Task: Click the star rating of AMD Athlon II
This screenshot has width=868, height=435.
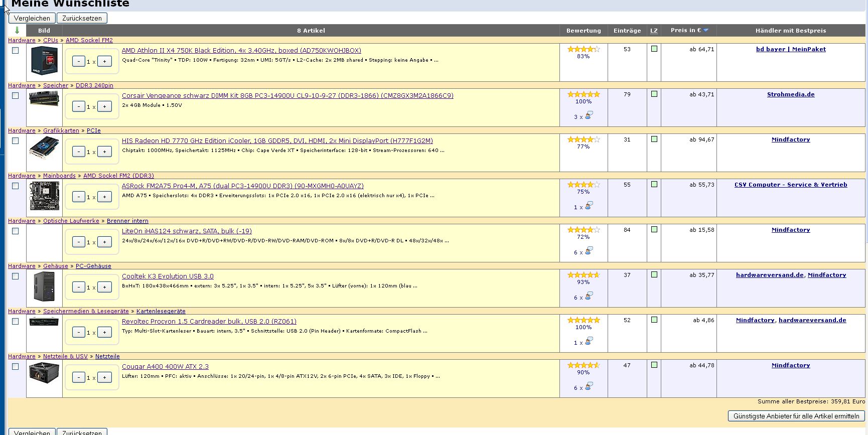Action: (584, 49)
